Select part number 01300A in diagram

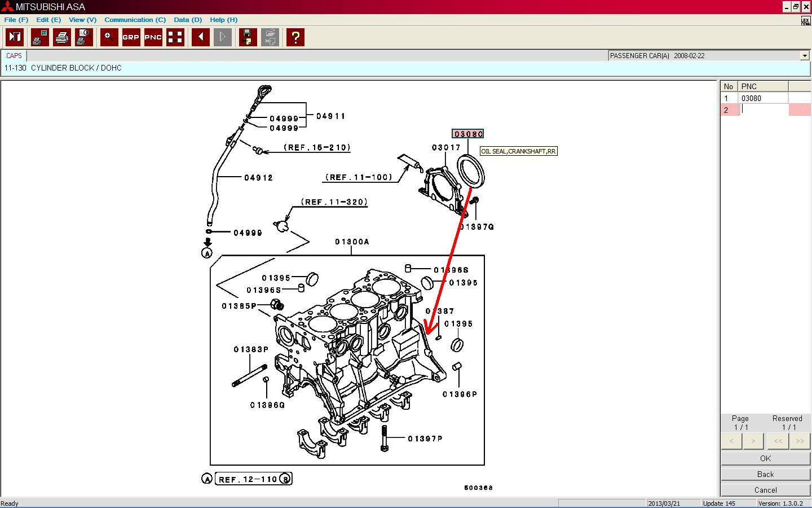coord(352,242)
